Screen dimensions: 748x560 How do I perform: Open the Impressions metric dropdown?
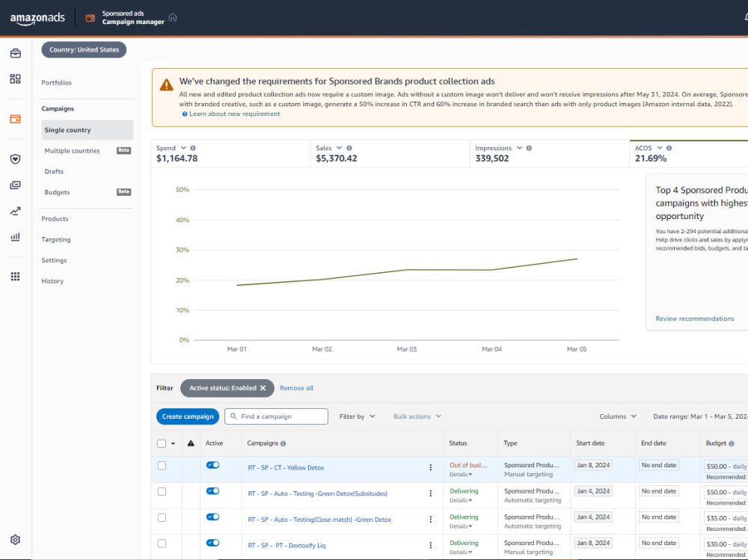(x=520, y=148)
